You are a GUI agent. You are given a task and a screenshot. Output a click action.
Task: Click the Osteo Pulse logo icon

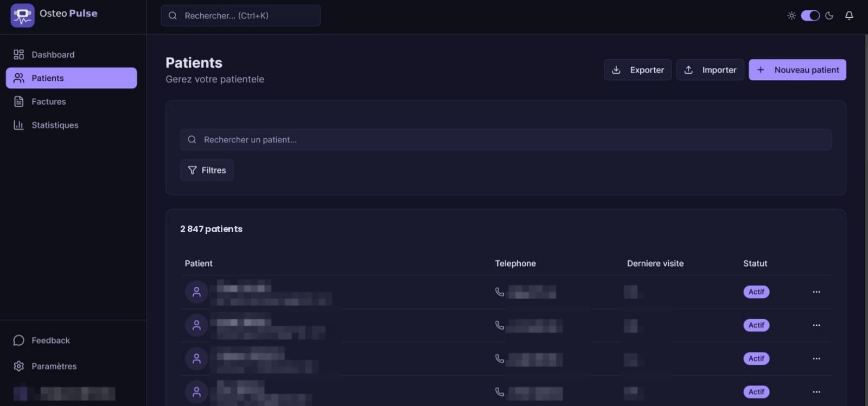(22, 15)
